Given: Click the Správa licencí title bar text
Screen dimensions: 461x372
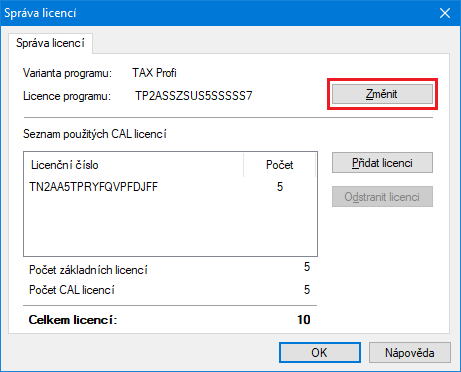Looking at the screenshot, I should coord(40,13).
